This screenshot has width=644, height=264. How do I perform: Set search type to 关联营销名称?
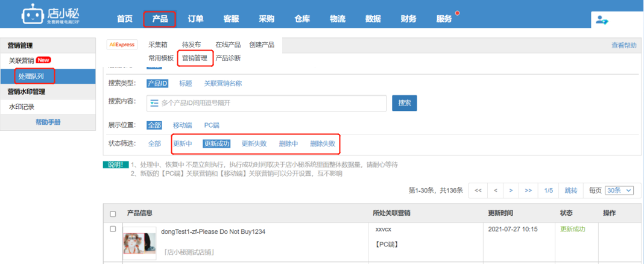[x=223, y=83]
